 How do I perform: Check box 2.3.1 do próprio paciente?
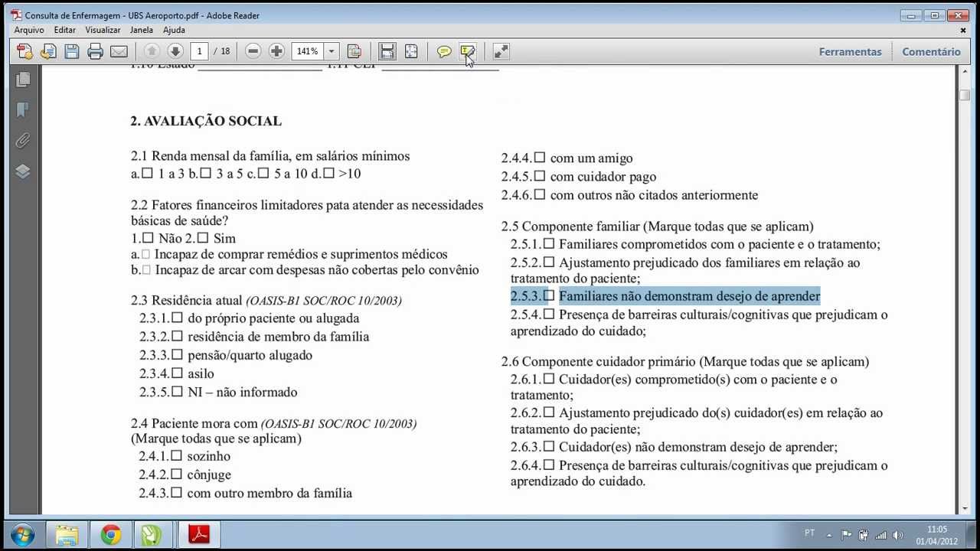click(177, 317)
